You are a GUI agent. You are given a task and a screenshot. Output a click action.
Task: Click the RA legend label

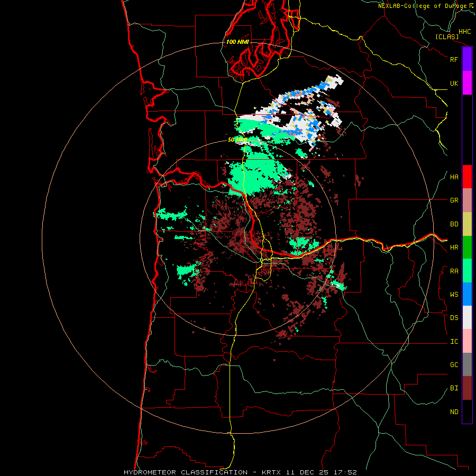click(454, 271)
